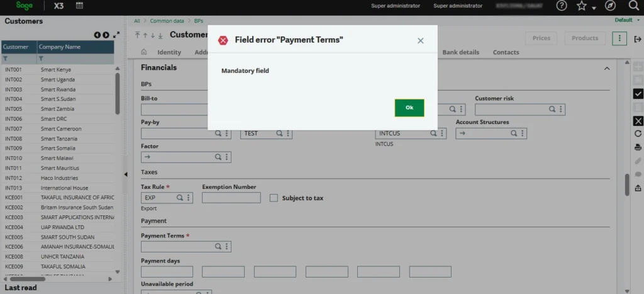644x294 pixels.
Task: Click the Products button
Action: (585, 38)
